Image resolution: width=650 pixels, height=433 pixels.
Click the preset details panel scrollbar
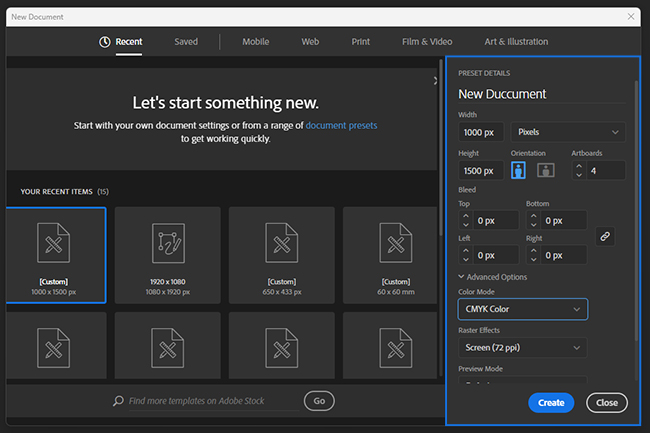[636, 211]
